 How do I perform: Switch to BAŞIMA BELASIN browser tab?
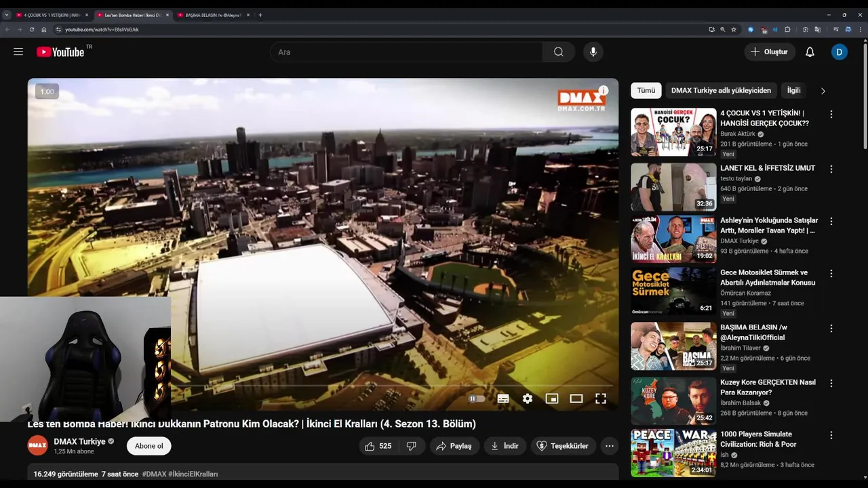point(213,15)
